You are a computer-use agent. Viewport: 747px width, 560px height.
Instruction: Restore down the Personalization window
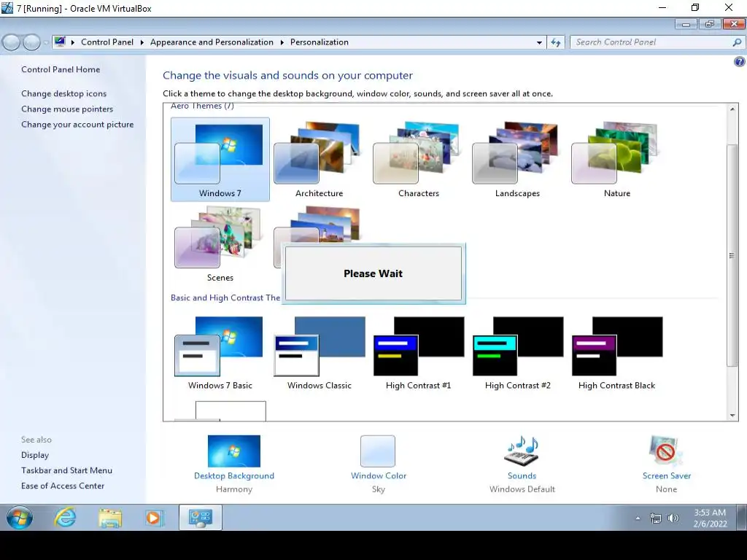710,24
